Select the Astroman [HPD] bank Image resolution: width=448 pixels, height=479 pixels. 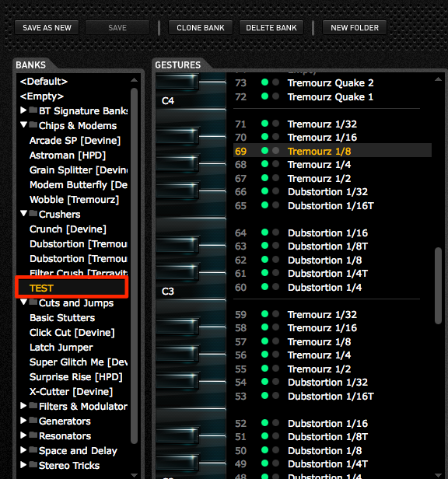68,156
